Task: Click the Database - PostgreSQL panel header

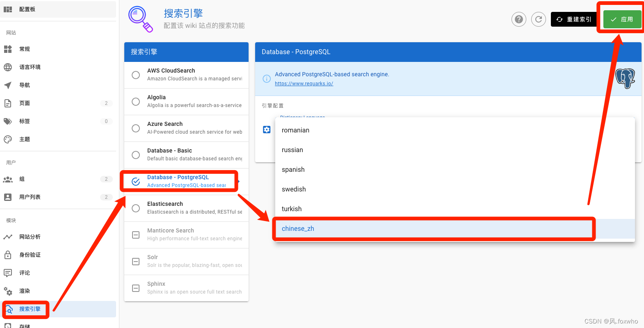Action: click(x=448, y=52)
